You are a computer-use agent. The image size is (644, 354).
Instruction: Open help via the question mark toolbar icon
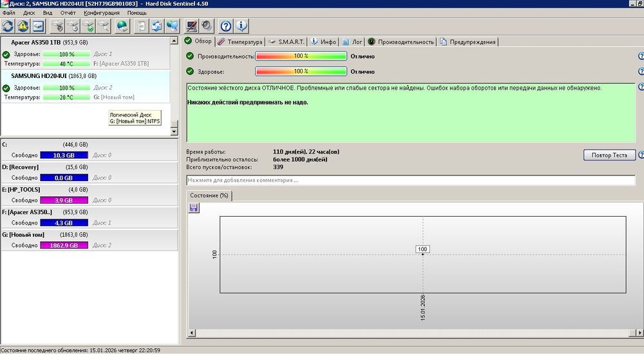point(225,26)
